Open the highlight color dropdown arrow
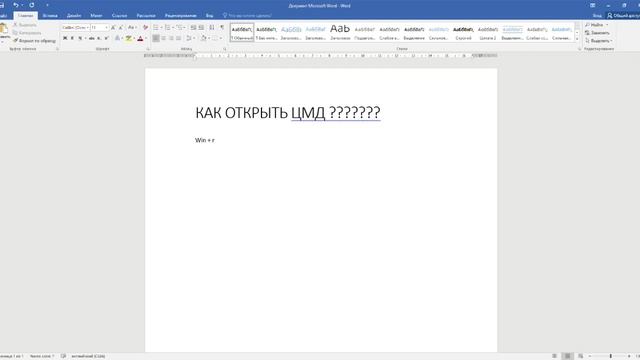Viewport: 640px width, 360px height. pyautogui.click(x=134, y=38)
